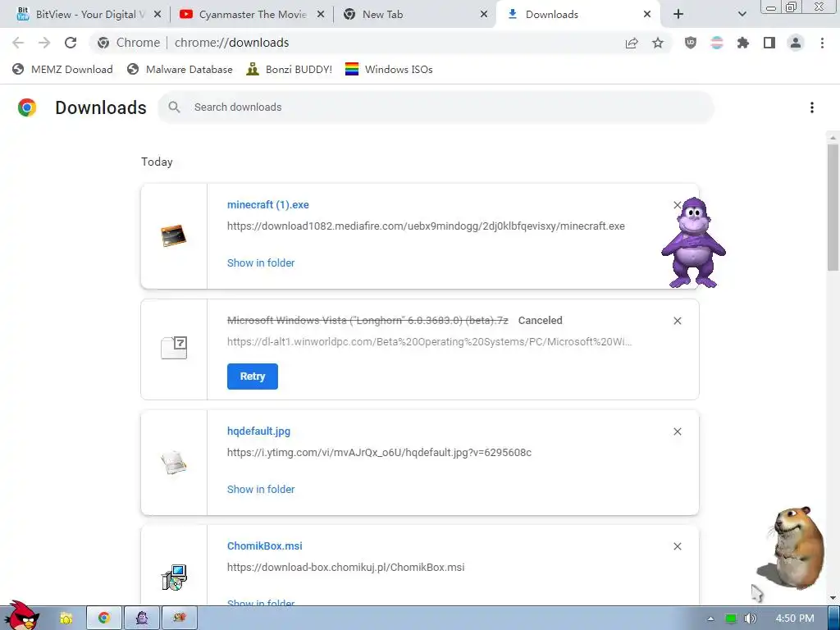
Task: Open Bonzi BUDDY! bookmark
Action: click(290, 69)
